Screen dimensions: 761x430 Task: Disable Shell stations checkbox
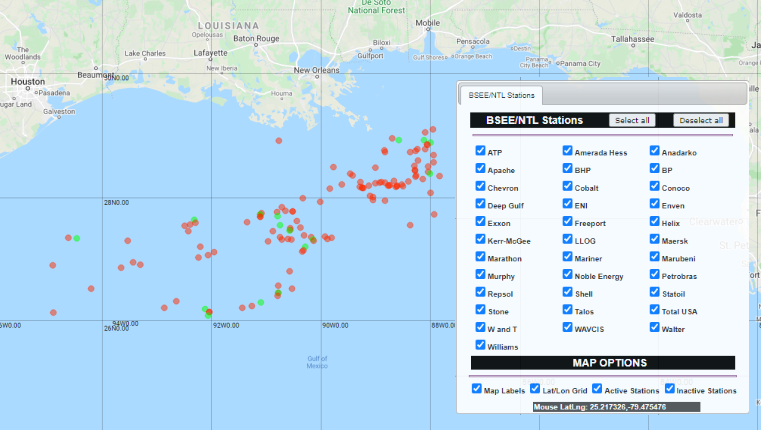point(567,292)
